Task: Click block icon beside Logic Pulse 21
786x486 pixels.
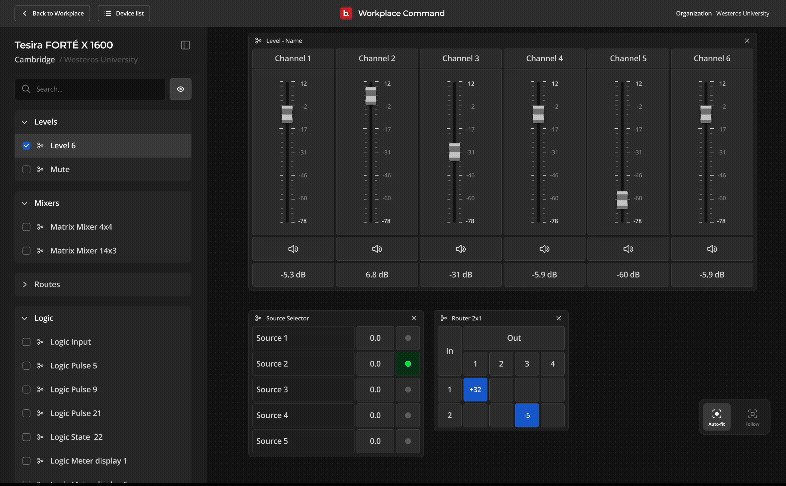Action: coord(40,413)
